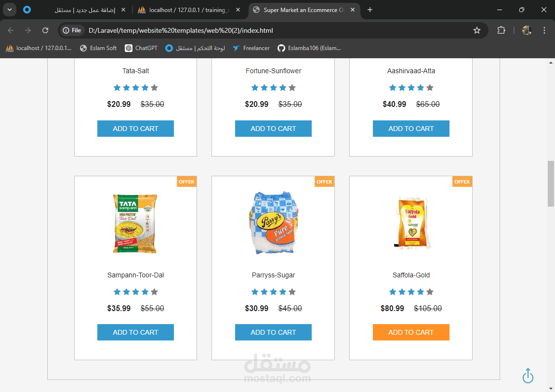The height and width of the screenshot is (392, 555).
Task: Click the Aashirvaad-Atta product name
Action: click(411, 71)
